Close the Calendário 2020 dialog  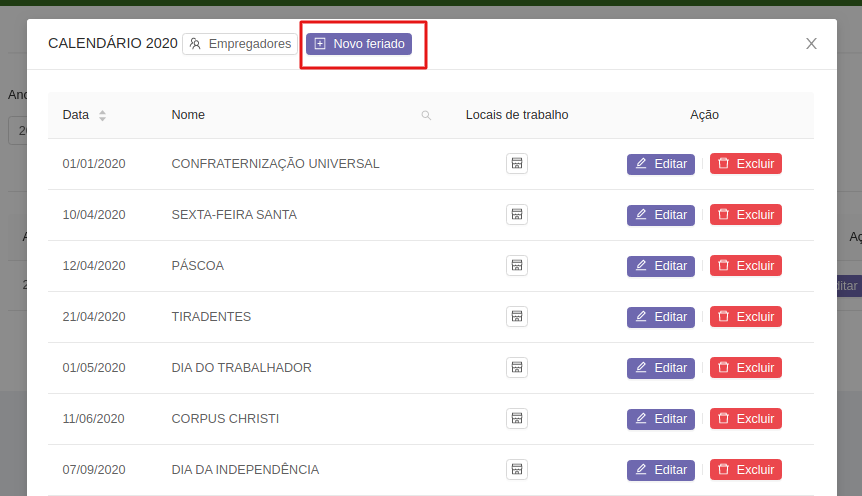coord(811,44)
